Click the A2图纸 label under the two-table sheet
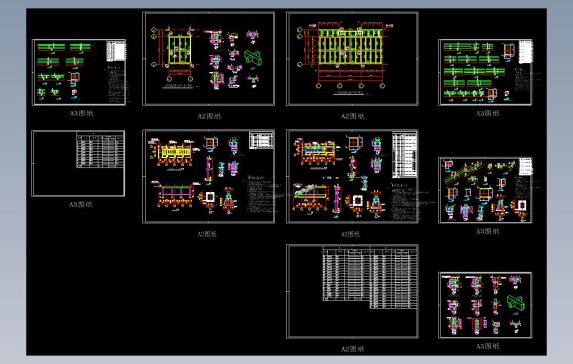573x364 pixels. tap(353, 349)
